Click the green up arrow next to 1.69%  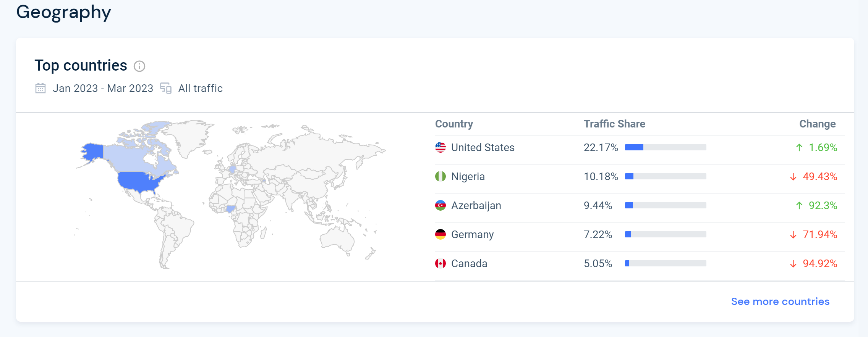click(x=799, y=147)
